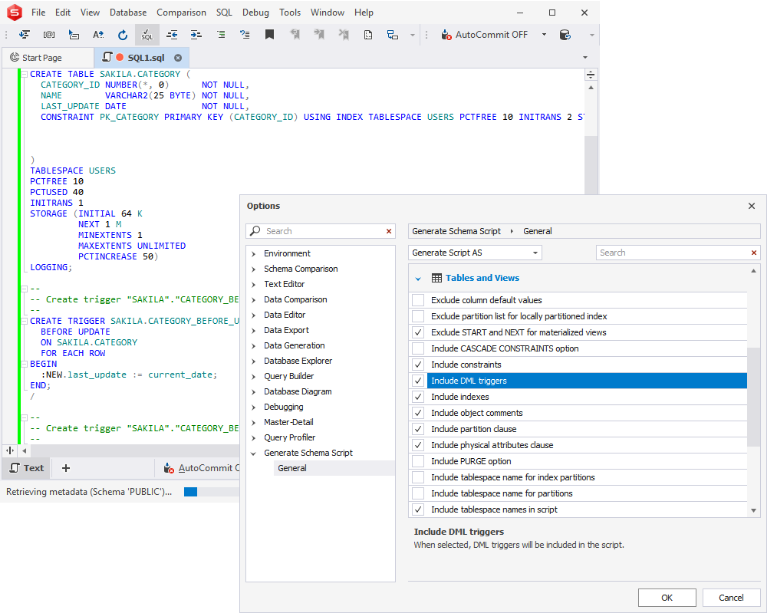Screen dimensions: 769x614
Task: Collapse the Tables and Views section
Action: click(418, 278)
